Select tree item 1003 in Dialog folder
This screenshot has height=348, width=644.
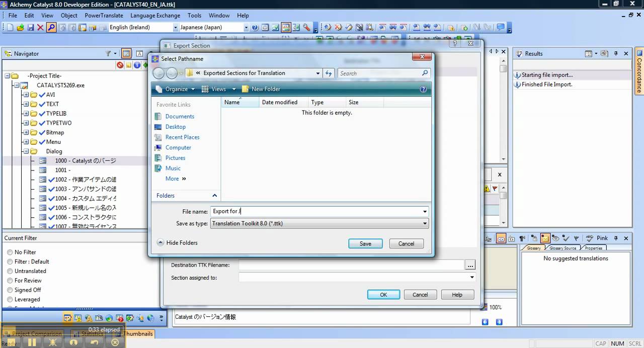coord(86,189)
